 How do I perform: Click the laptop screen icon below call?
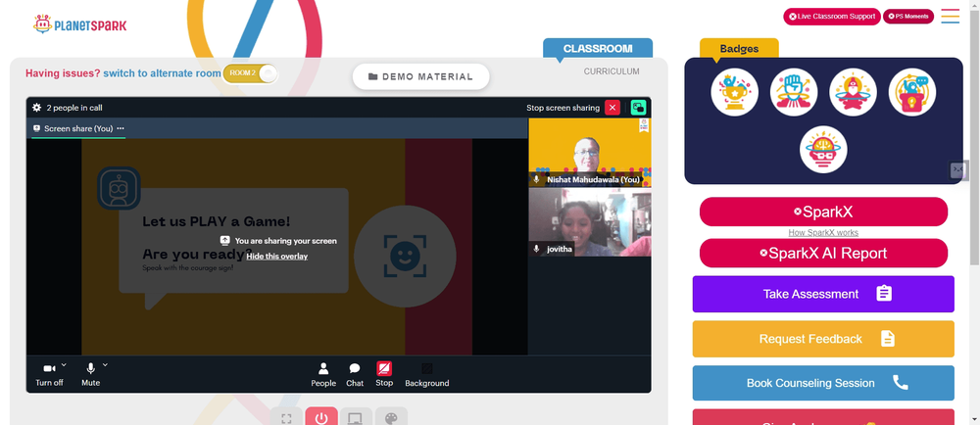356,417
